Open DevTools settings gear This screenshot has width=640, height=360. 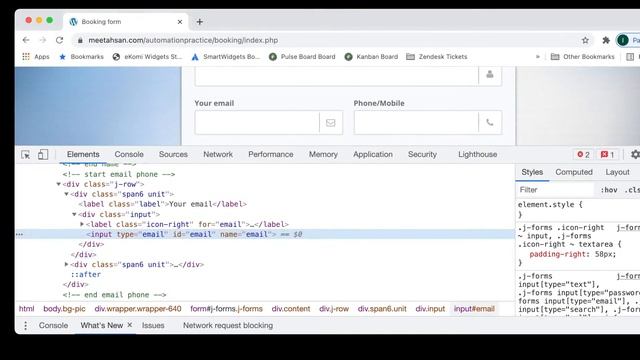635,155
